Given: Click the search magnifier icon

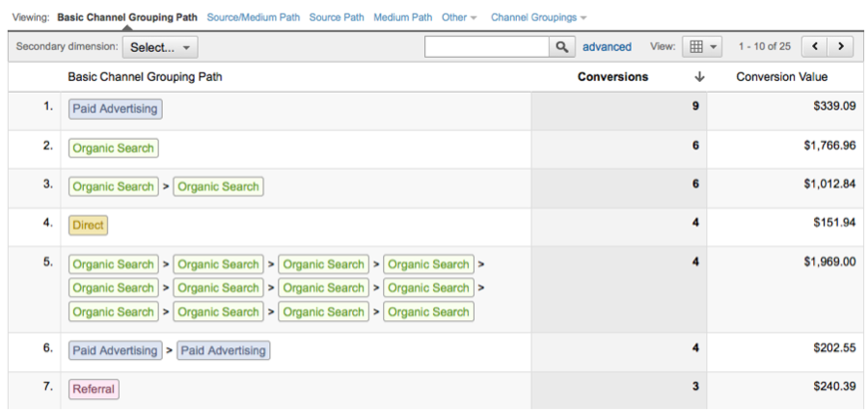Looking at the screenshot, I should click(x=559, y=46).
